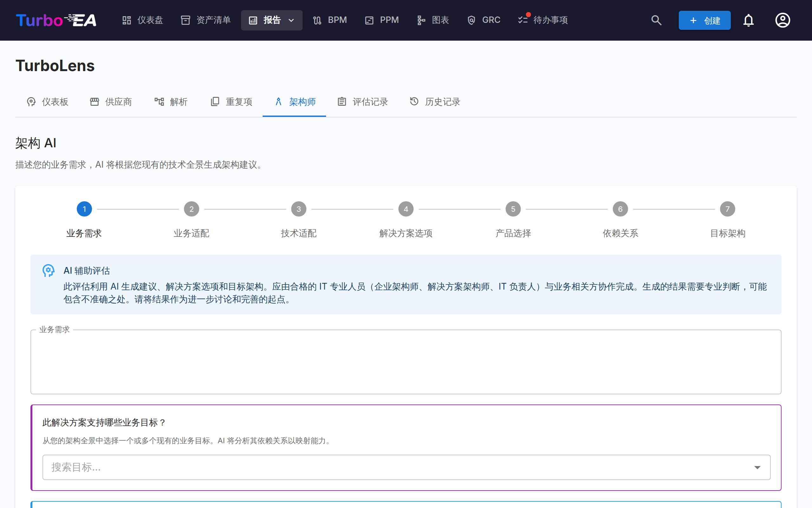812x508 pixels.
Task: Click the 仪表盘 grid icon in navbar
Action: click(x=127, y=20)
